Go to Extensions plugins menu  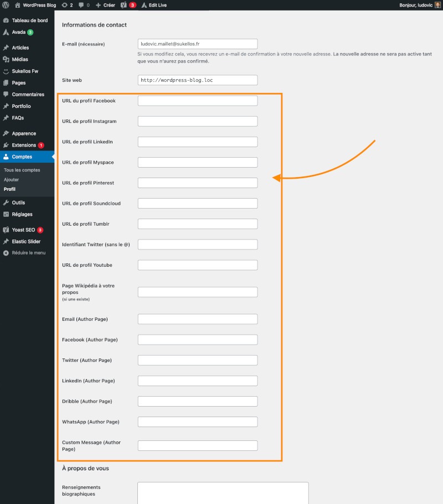coord(24,145)
